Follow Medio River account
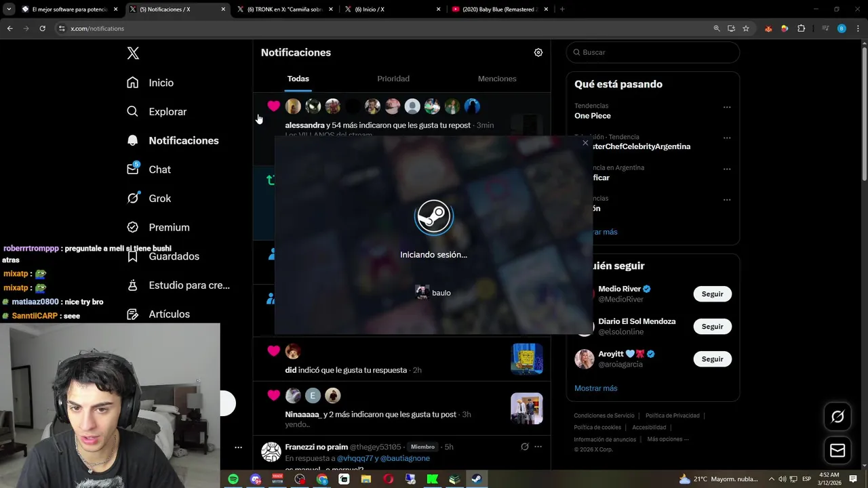This screenshot has height=488, width=868. click(x=712, y=294)
